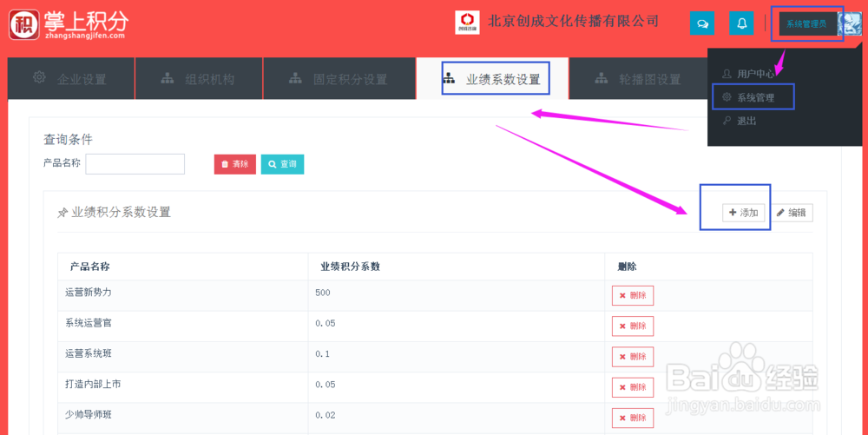Click the hierarchy icon on 固定积分设置 tab
868x435 pixels.
[x=295, y=78]
